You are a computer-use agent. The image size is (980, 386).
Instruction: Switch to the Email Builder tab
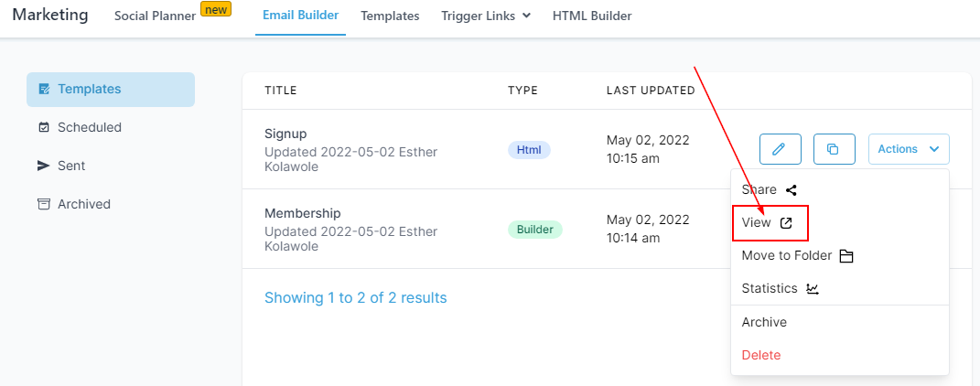point(300,16)
